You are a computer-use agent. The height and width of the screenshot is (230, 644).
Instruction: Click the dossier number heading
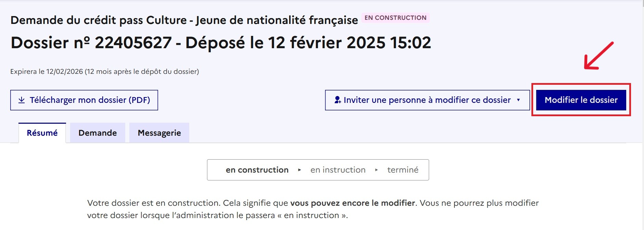click(x=221, y=43)
